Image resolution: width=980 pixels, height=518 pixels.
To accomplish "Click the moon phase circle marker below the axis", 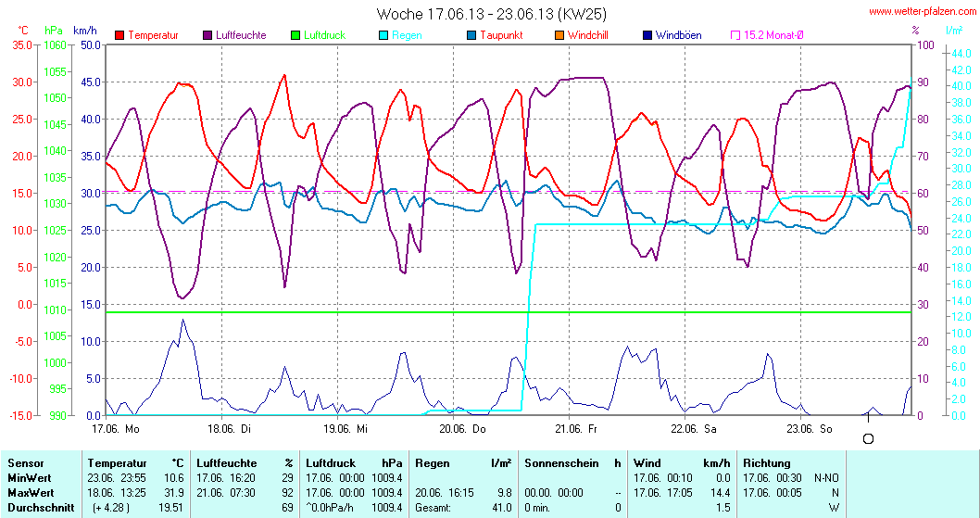I will pyautogui.click(x=868, y=439).
